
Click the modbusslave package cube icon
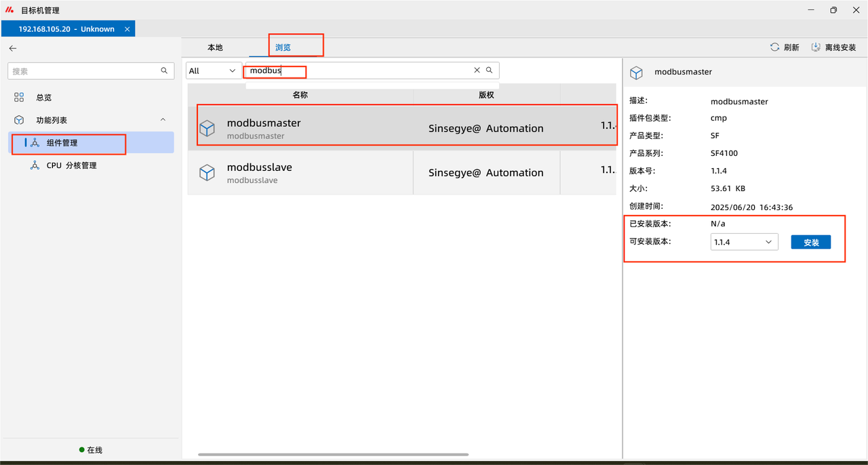click(x=207, y=173)
